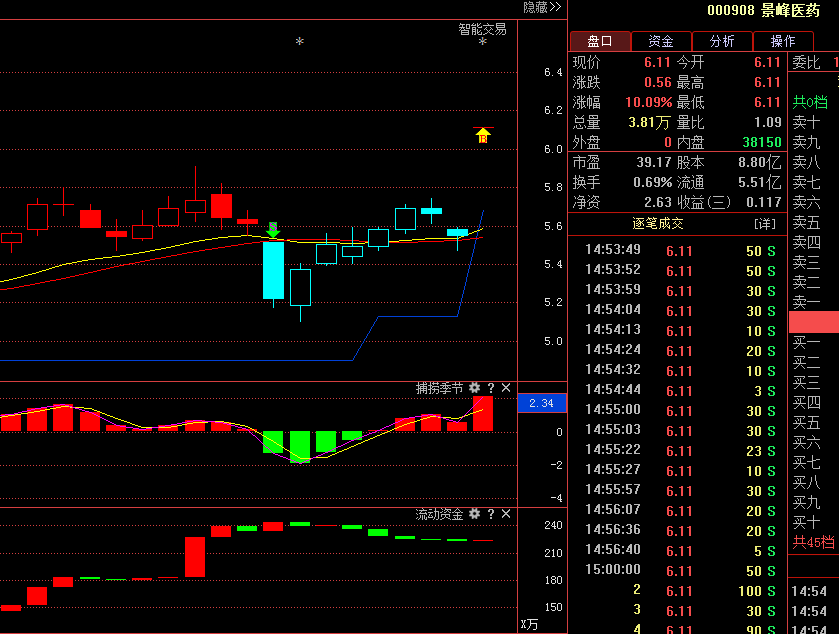Screen dimensions: 839x634
Task: Click the green S sell signal arrow
Action: (x=273, y=230)
